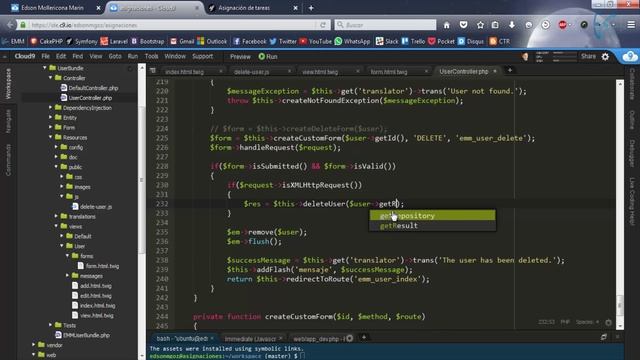This screenshot has height=360, width=640.
Task: Open the Outline side panel
Action: [632, 120]
